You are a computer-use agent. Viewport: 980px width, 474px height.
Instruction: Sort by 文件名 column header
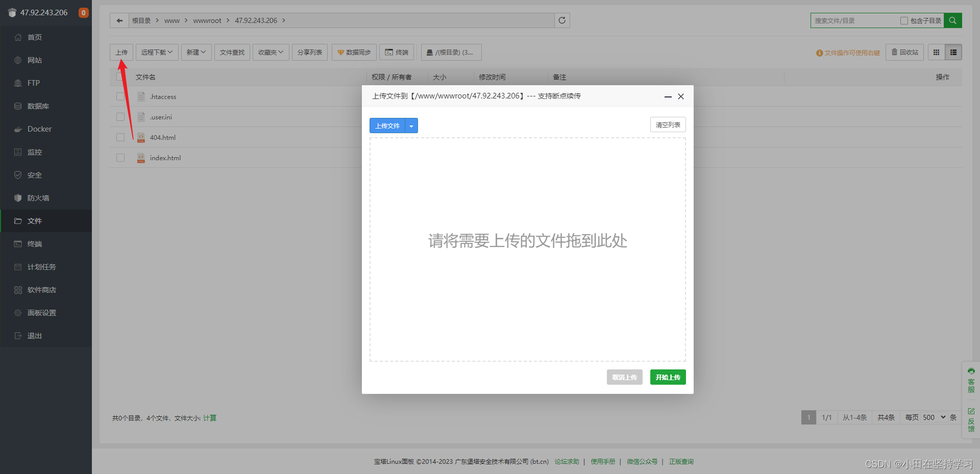click(x=145, y=77)
